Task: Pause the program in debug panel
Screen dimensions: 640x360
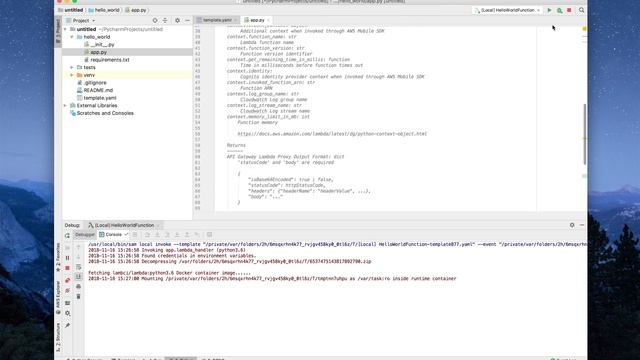Action: [67, 258]
